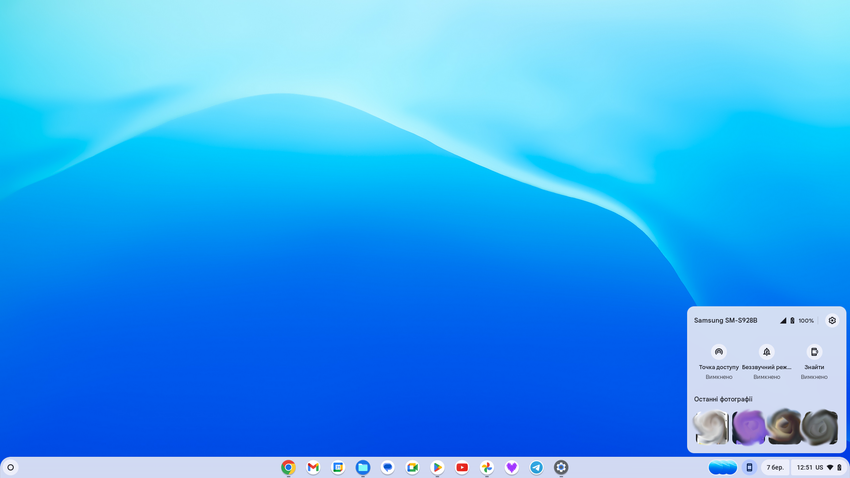The image size is (850, 478).
Task: Open the Files app
Action: click(363, 467)
